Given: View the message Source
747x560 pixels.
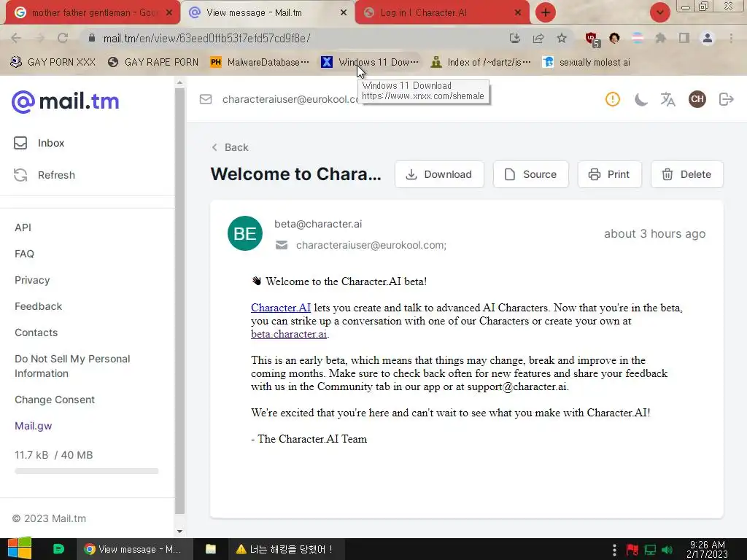Looking at the screenshot, I should pos(531,174).
